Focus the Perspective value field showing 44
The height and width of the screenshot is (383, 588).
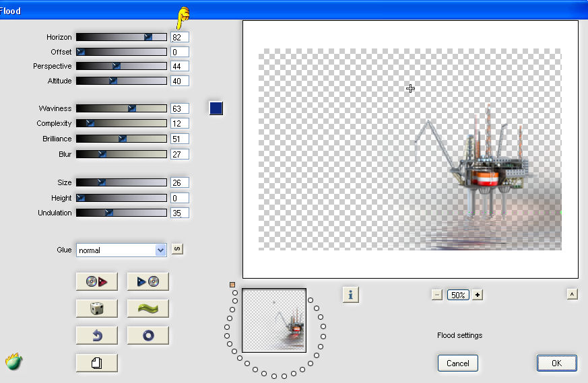180,66
